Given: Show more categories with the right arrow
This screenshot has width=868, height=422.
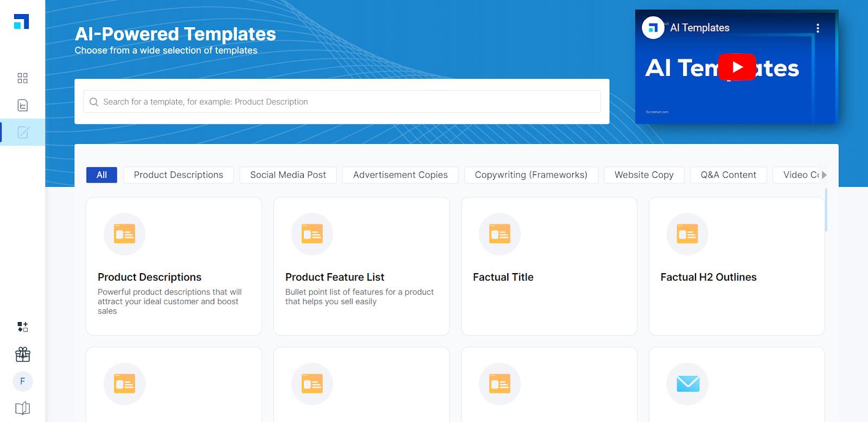Looking at the screenshot, I should click(x=824, y=175).
